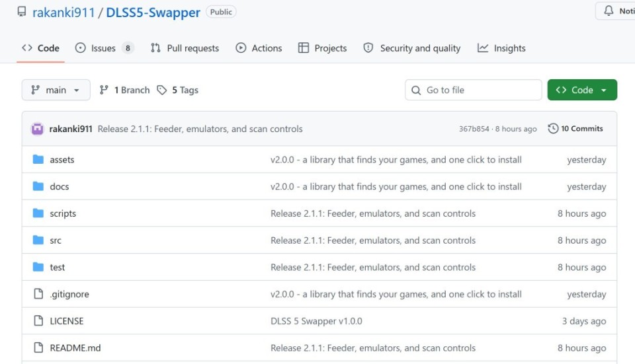Viewport: 635px width, 364px height.
Task: Go to the Actions tab
Action: tap(259, 48)
